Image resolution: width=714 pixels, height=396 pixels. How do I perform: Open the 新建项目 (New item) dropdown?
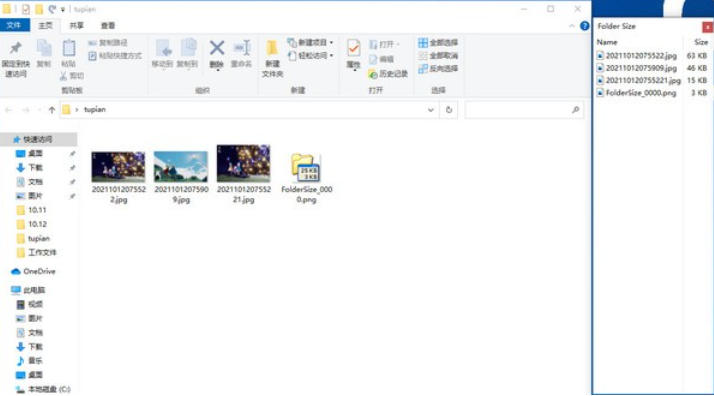point(311,43)
